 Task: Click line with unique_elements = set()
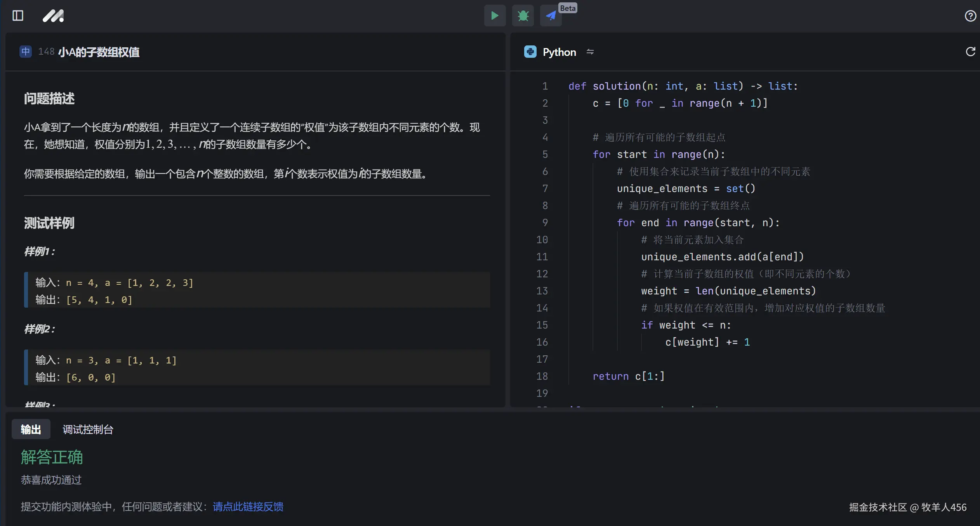coord(686,189)
